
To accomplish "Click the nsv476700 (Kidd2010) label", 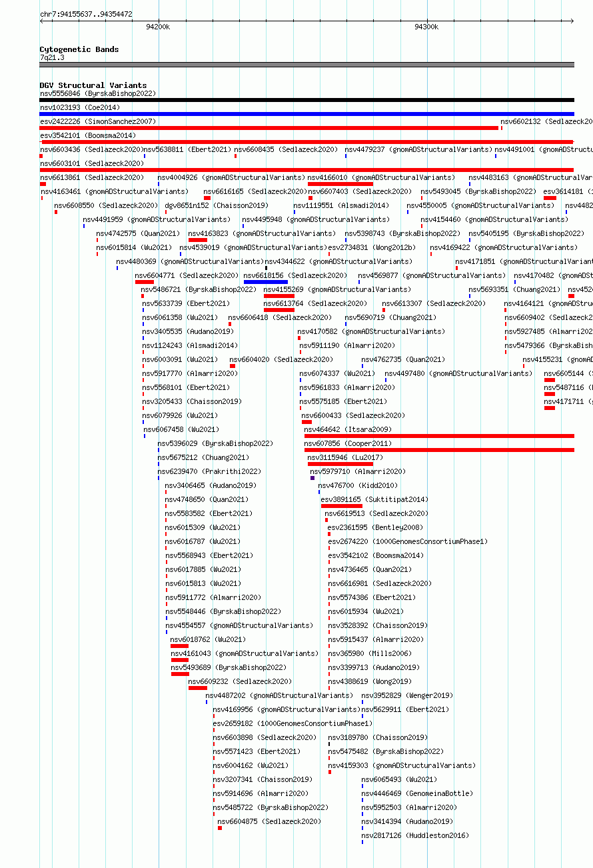I will click(x=358, y=485).
